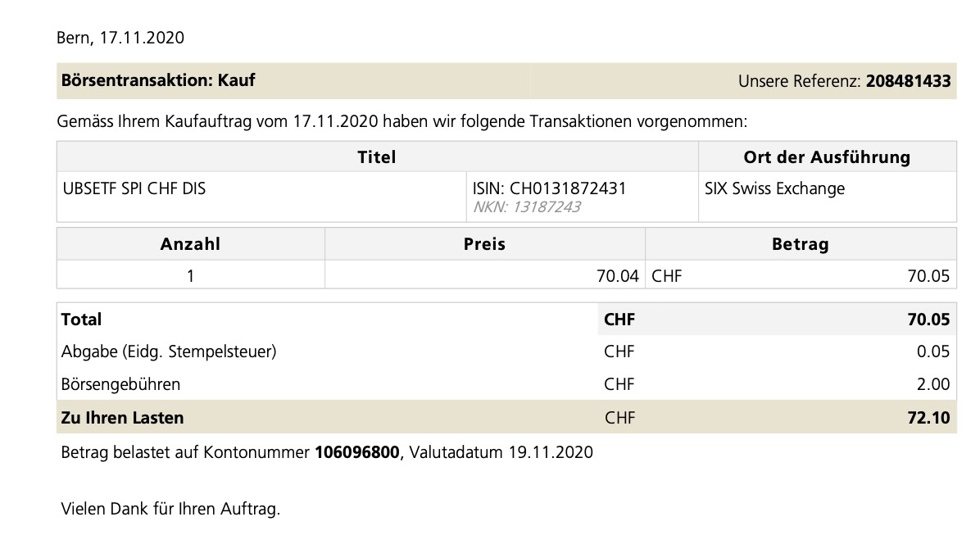This screenshot has height=535, width=980.
Task: Click the 'Betrag' column header
Action: tap(800, 243)
